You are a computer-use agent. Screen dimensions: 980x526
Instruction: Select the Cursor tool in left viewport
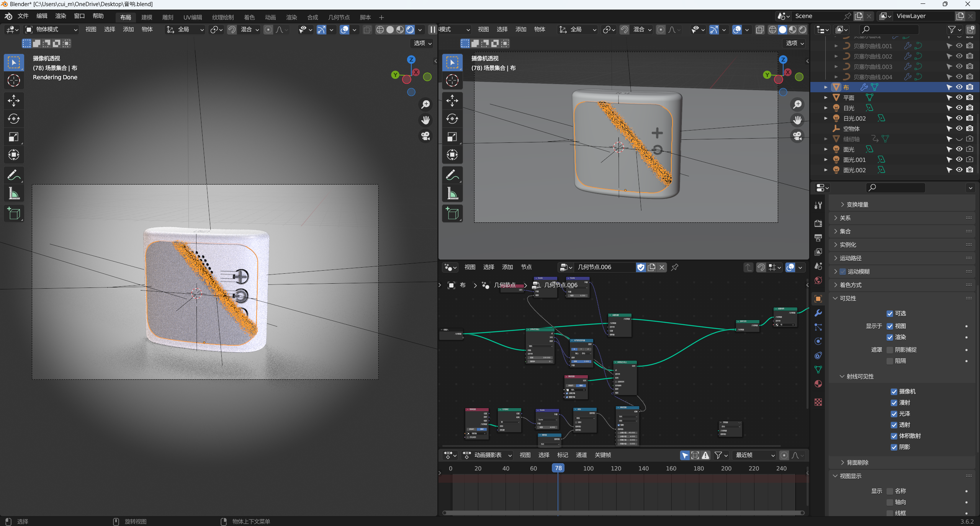14,80
